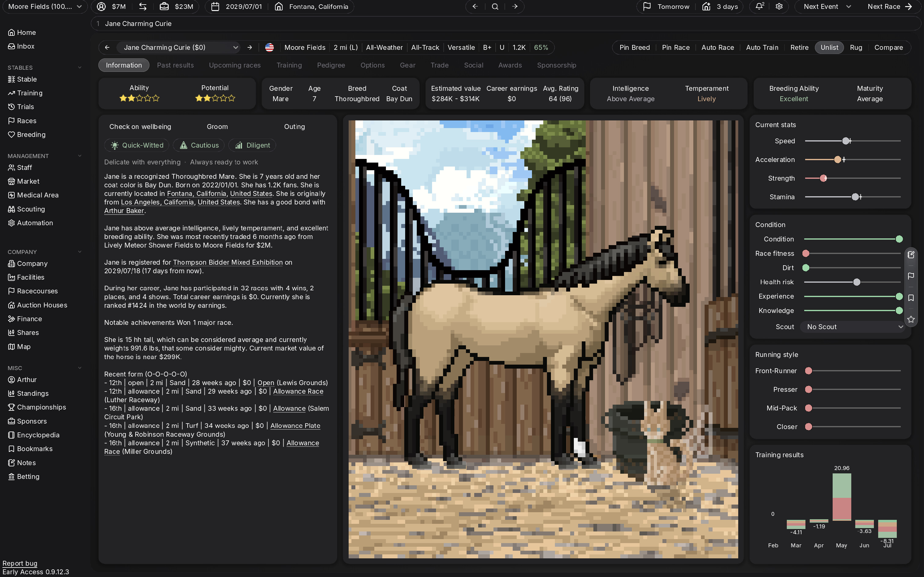Viewport: 924px width, 577px height.
Task: Click the flag icon on the right edge
Action: [911, 276]
